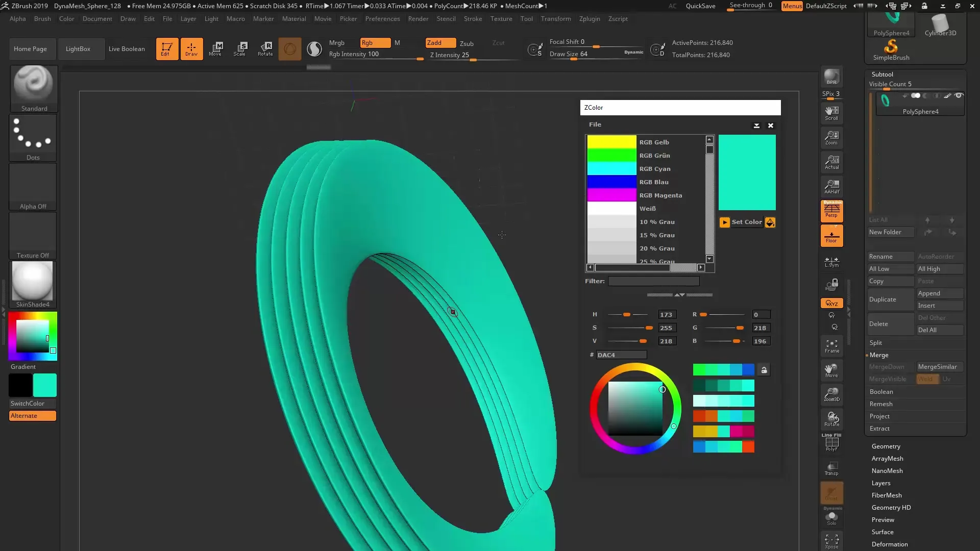Expand the Extract section
This screenshot has width=980, height=551.
pyautogui.click(x=879, y=429)
